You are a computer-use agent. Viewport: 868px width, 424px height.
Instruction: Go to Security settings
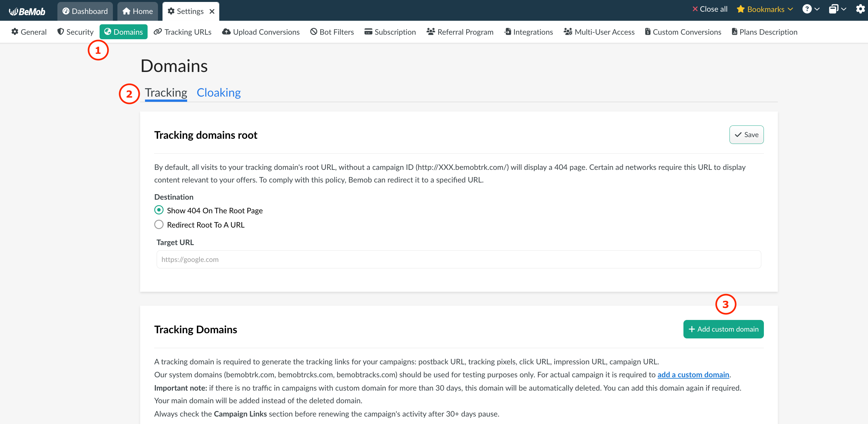(76, 32)
